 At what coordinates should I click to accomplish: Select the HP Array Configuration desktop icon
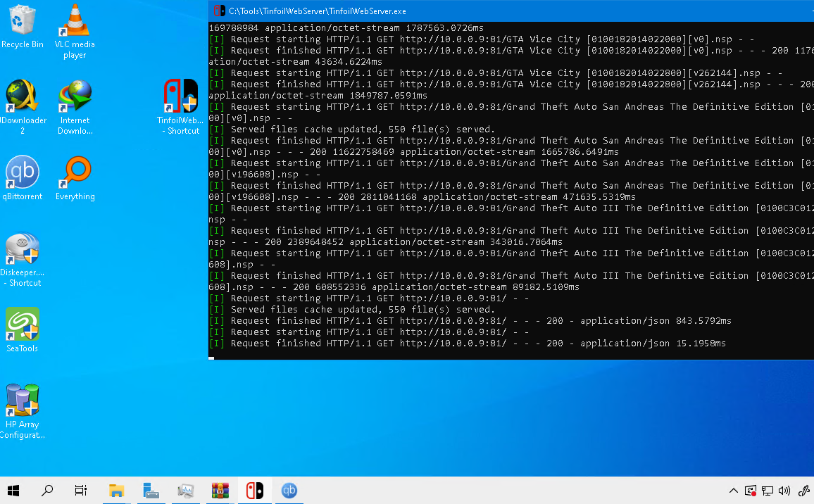pyautogui.click(x=23, y=411)
